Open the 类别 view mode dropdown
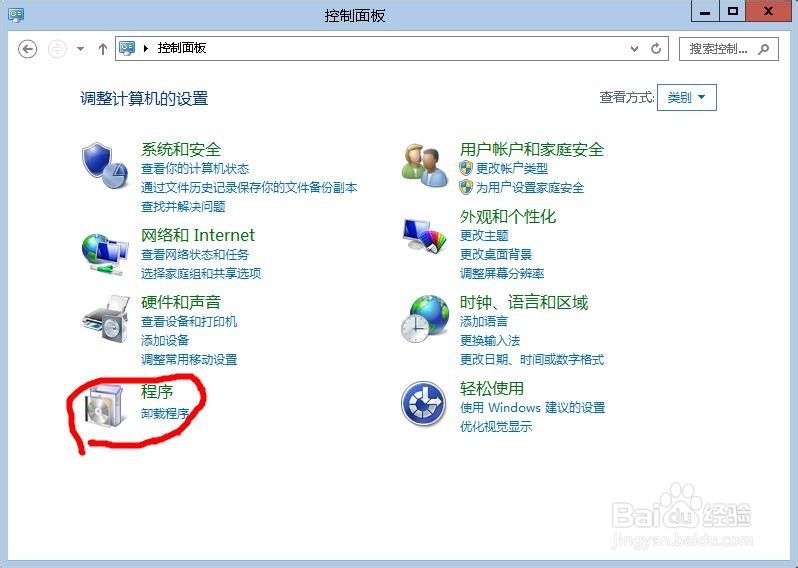This screenshot has width=798, height=568. click(x=687, y=97)
